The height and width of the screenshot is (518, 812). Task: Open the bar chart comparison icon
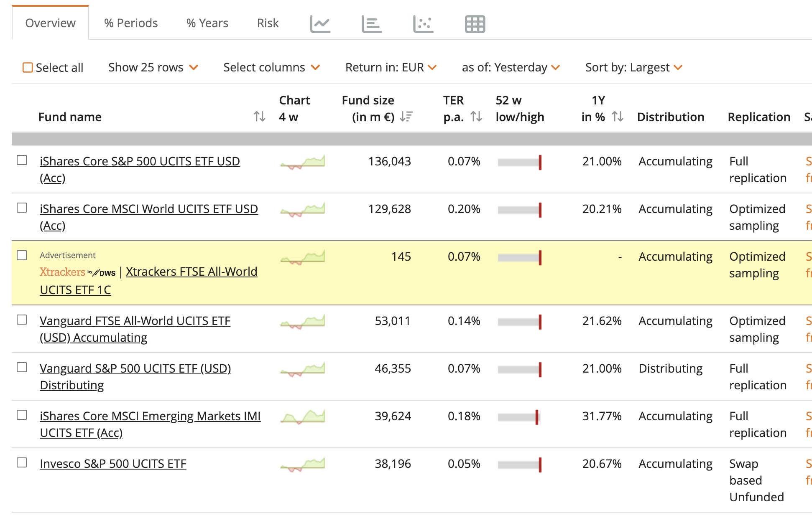coord(372,24)
